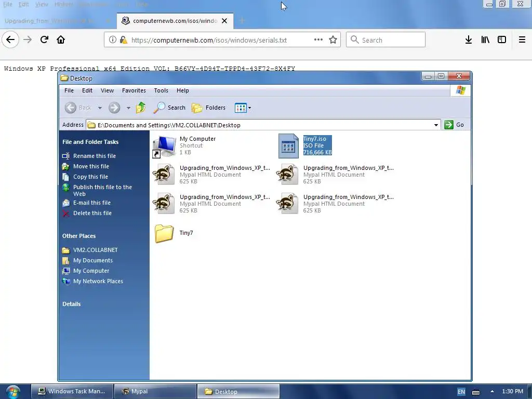Open the browser Downloads panel

point(469,39)
